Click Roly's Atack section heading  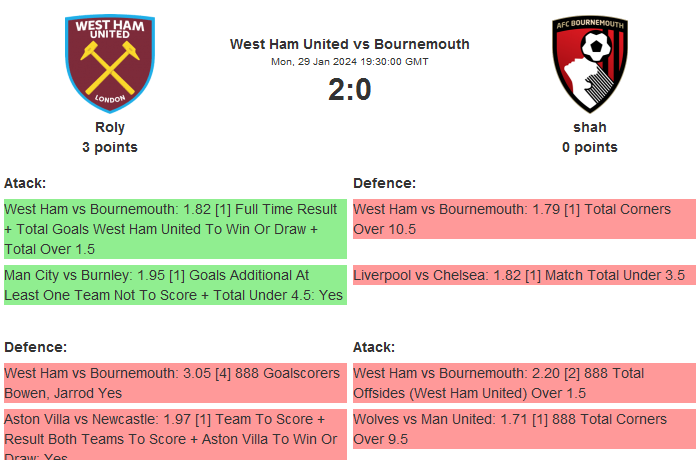(25, 183)
